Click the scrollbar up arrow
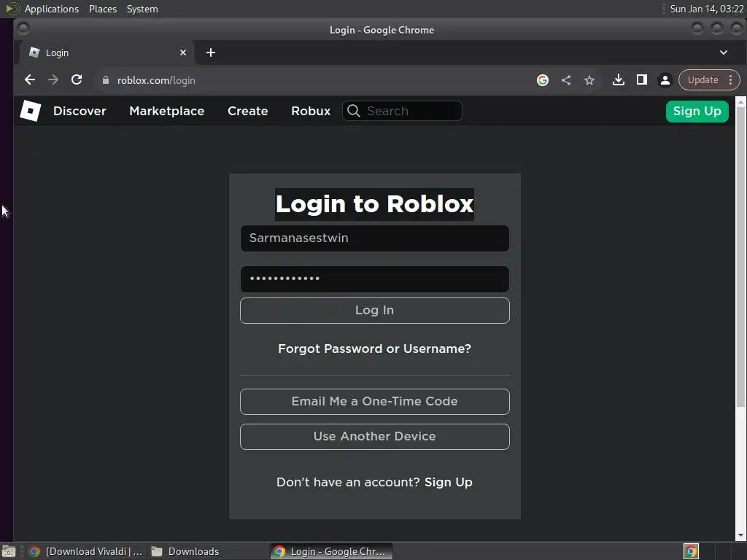The height and width of the screenshot is (560, 747). (740, 101)
